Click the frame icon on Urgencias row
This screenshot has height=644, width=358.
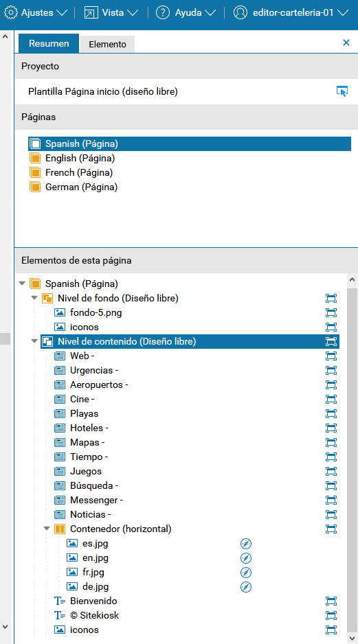point(331,371)
